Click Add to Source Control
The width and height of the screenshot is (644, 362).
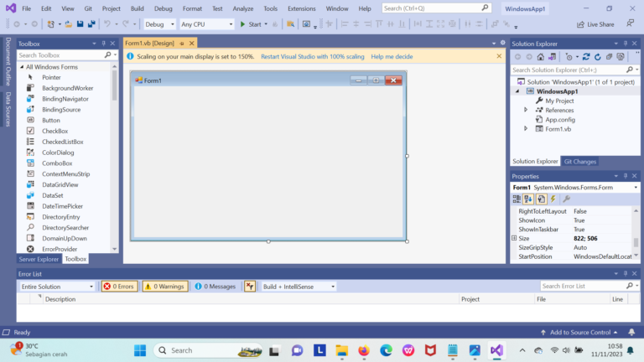pos(579,332)
